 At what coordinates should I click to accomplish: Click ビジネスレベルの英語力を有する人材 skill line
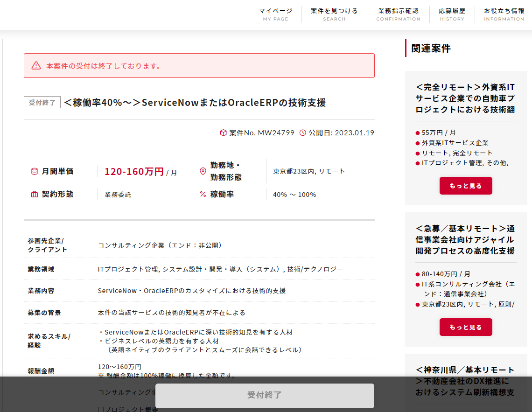point(159,341)
